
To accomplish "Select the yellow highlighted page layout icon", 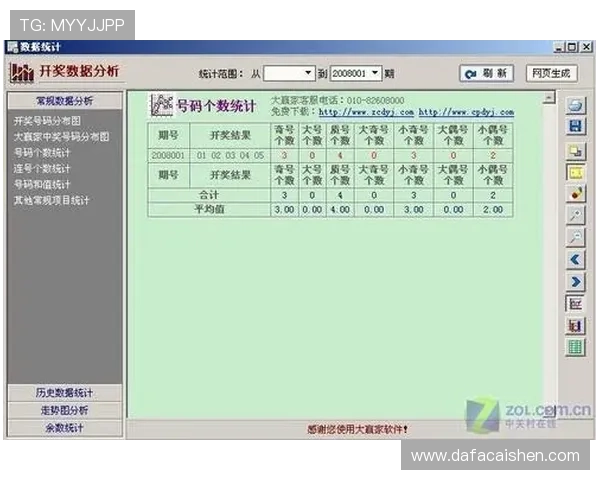I will tap(576, 173).
